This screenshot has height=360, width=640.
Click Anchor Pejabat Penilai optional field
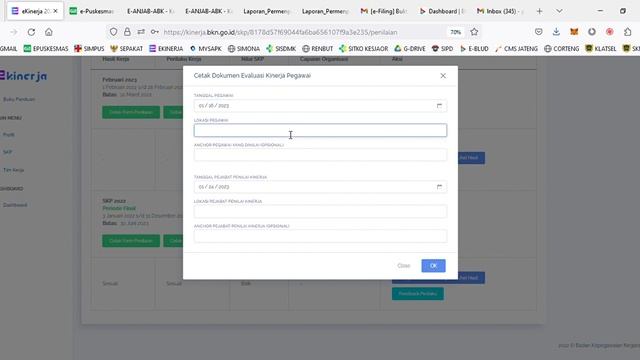[320, 236]
